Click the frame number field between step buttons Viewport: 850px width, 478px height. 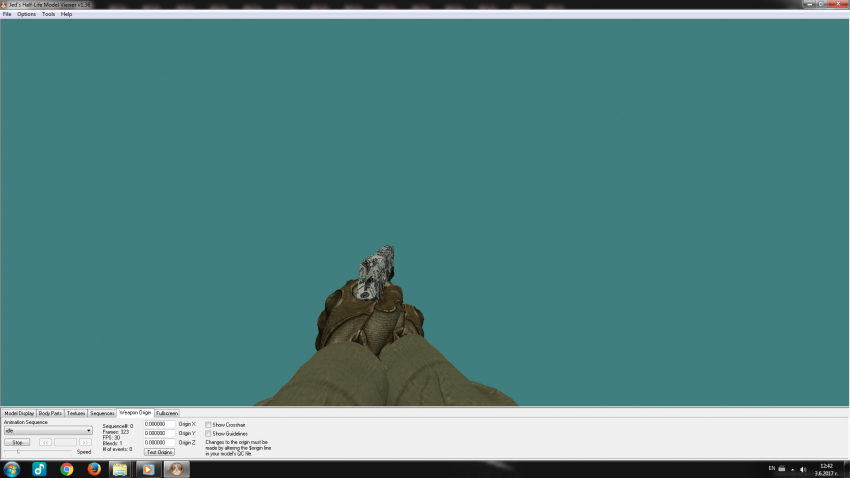click(x=65, y=442)
